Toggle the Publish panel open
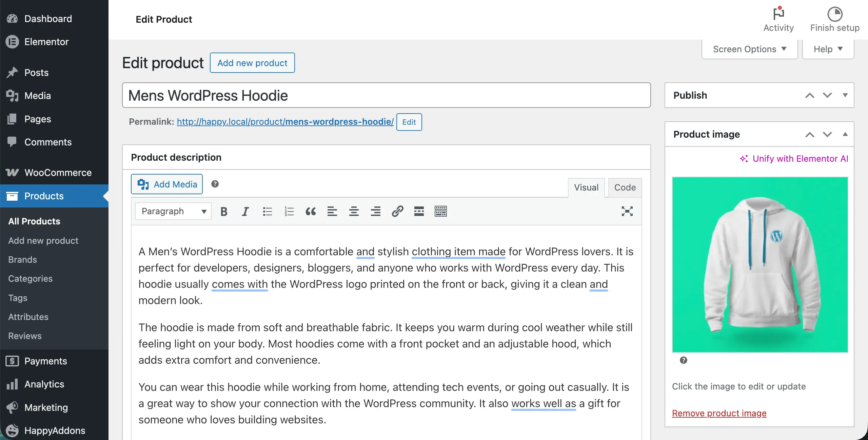This screenshot has width=868, height=440. click(845, 95)
